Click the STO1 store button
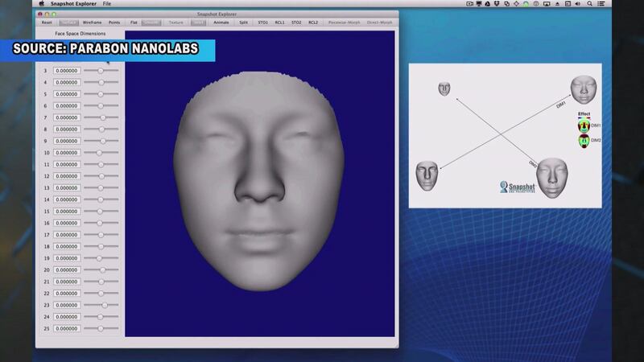 (x=262, y=23)
